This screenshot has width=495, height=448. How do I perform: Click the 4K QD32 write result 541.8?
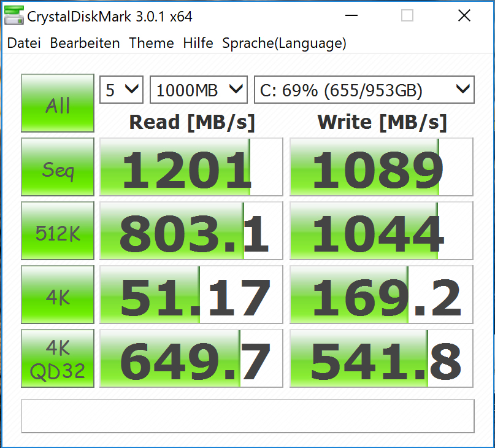pos(382,358)
